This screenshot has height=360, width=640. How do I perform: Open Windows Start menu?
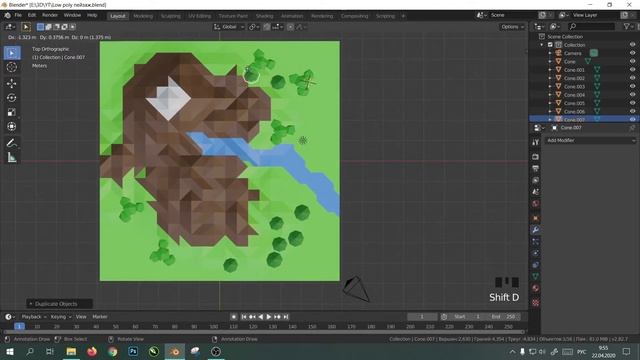coord(9,351)
